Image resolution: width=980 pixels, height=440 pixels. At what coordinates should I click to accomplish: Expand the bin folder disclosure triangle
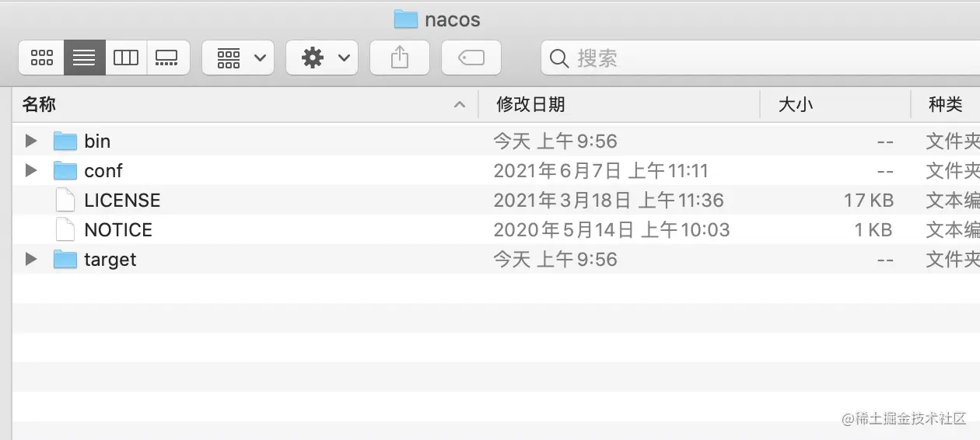pyautogui.click(x=31, y=141)
